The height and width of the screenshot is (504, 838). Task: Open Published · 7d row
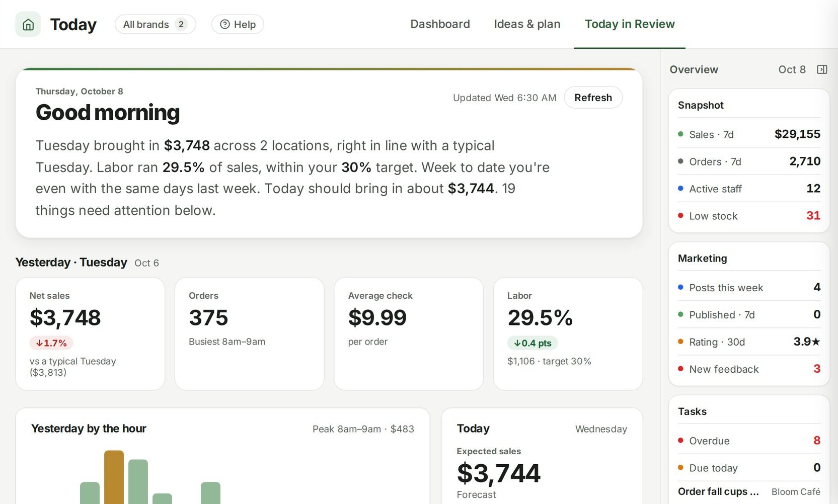click(x=749, y=315)
